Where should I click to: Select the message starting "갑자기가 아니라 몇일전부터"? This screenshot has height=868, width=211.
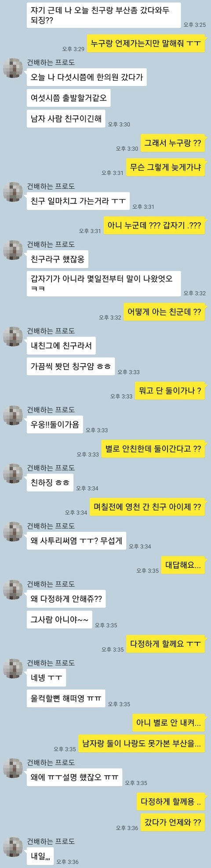point(104,283)
